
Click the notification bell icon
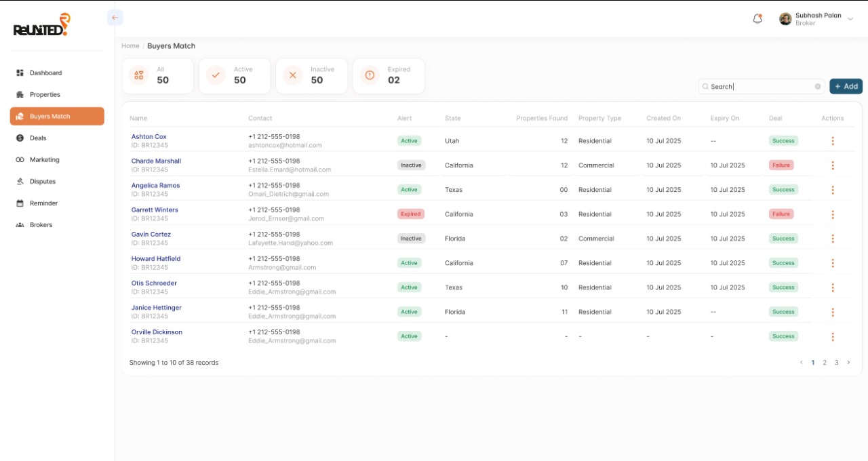757,19
